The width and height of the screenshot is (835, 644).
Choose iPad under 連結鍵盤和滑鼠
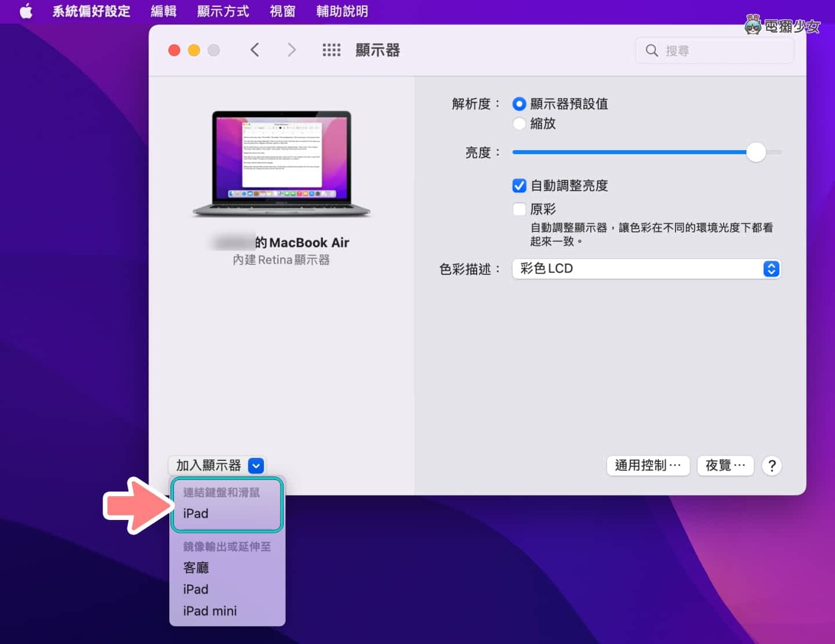pyautogui.click(x=196, y=514)
